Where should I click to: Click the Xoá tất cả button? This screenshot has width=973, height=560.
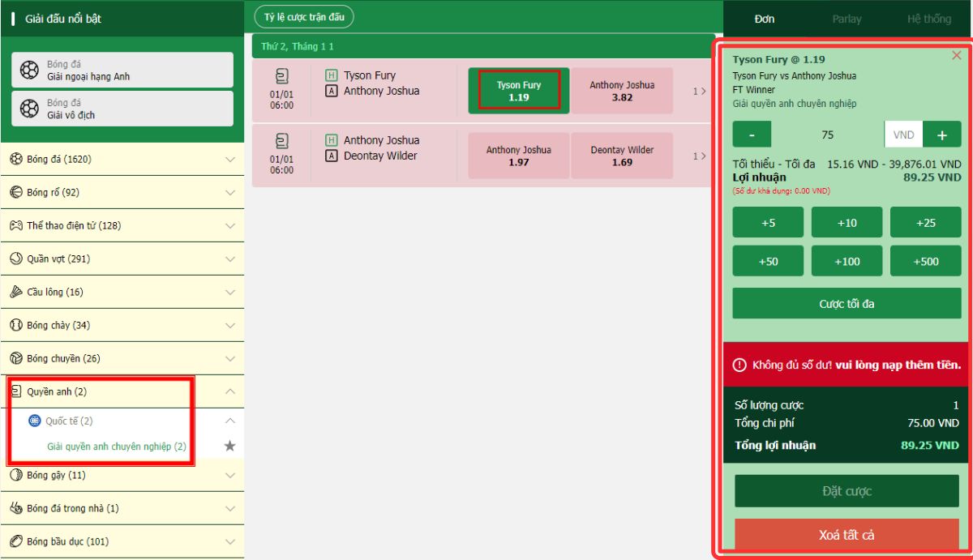pos(847,535)
